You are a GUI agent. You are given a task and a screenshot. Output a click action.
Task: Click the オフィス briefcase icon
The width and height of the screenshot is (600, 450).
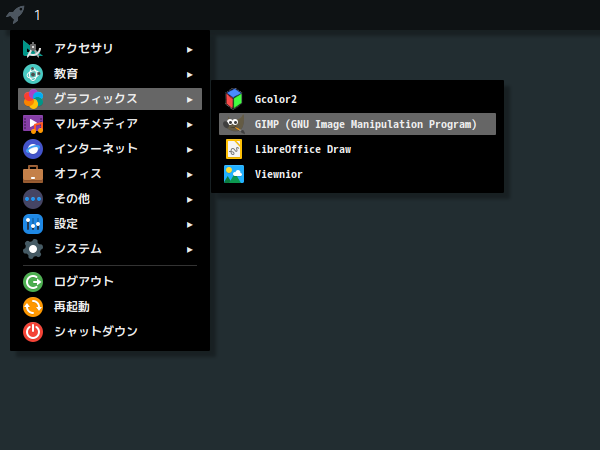tap(33, 174)
